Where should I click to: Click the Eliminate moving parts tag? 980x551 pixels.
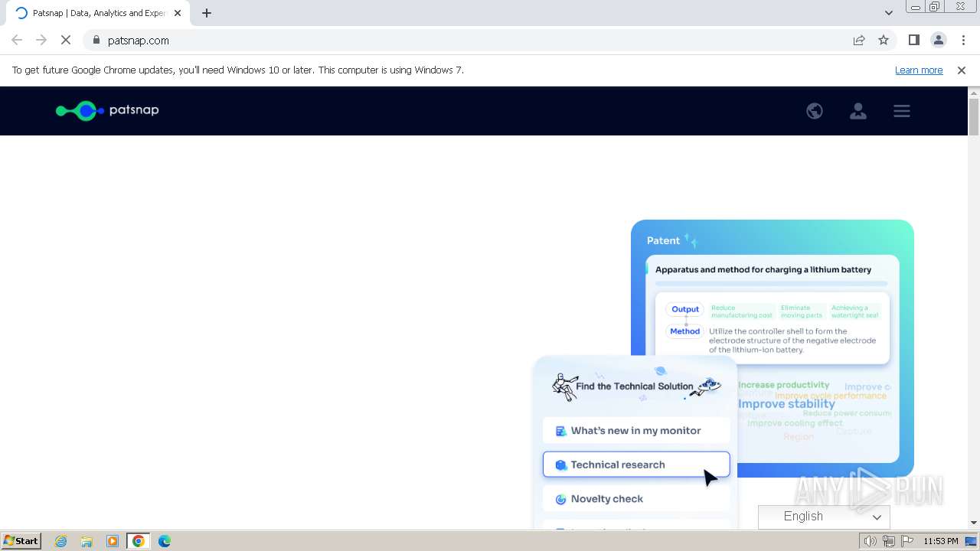click(802, 311)
